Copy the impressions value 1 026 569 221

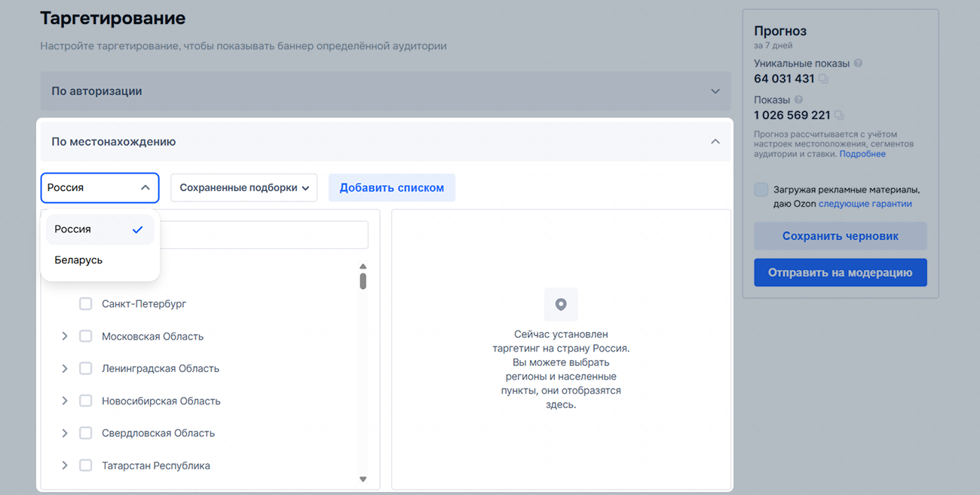pyautogui.click(x=839, y=115)
